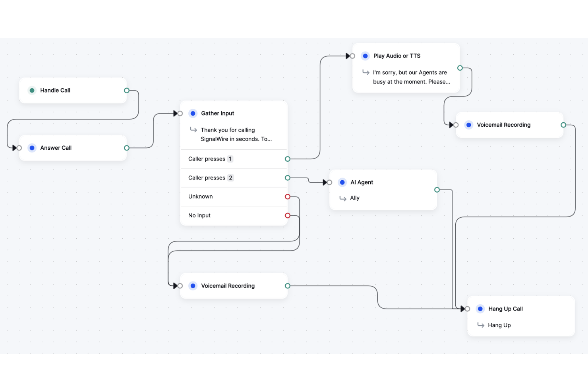Screen dimensions: 588x392
Task: Click the green output port on AI Agent
Action: pos(437,189)
